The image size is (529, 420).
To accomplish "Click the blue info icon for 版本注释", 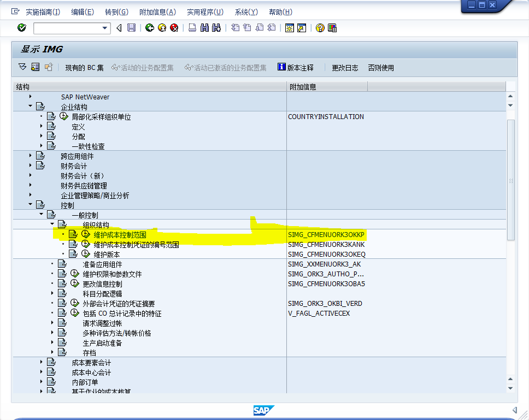I will click(x=281, y=67).
